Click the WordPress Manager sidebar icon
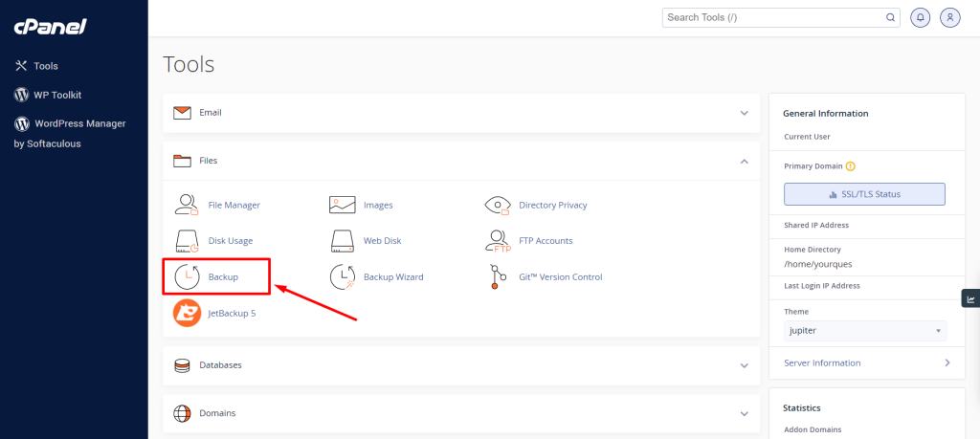Image resolution: width=980 pixels, height=439 pixels. [x=21, y=123]
